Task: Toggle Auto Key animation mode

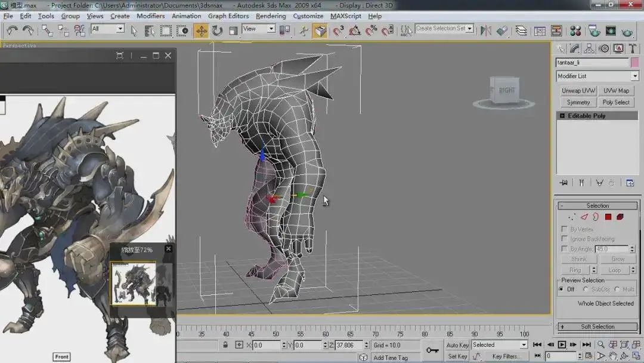Action: (x=457, y=345)
